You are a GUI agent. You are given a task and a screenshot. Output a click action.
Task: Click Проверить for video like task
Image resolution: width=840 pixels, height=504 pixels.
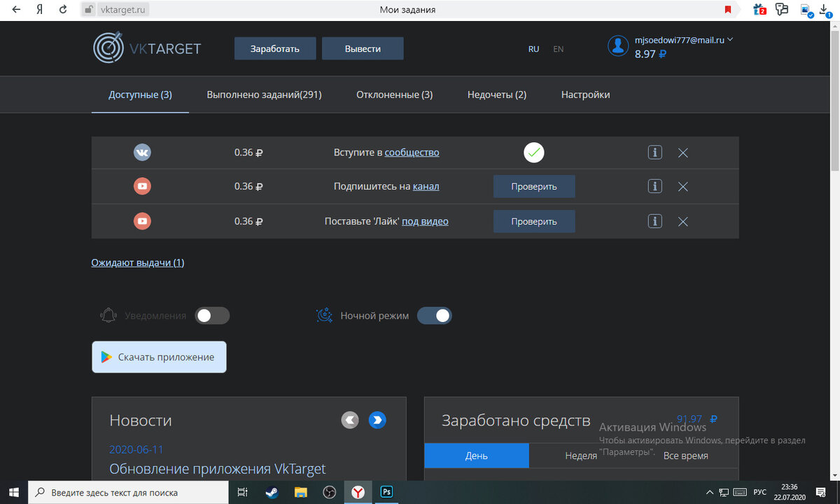coord(534,221)
